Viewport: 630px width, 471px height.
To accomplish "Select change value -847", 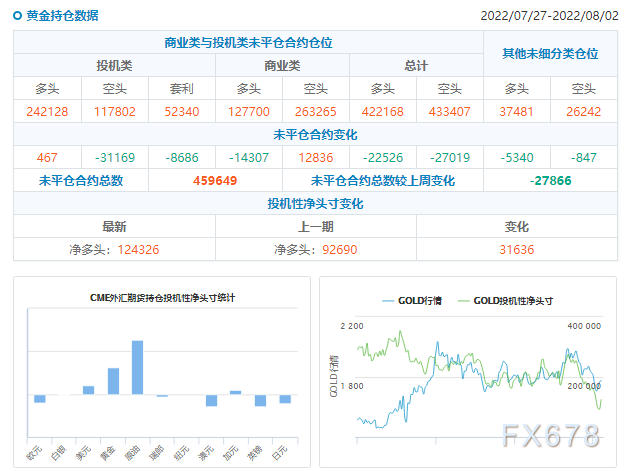I will [x=584, y=158].
